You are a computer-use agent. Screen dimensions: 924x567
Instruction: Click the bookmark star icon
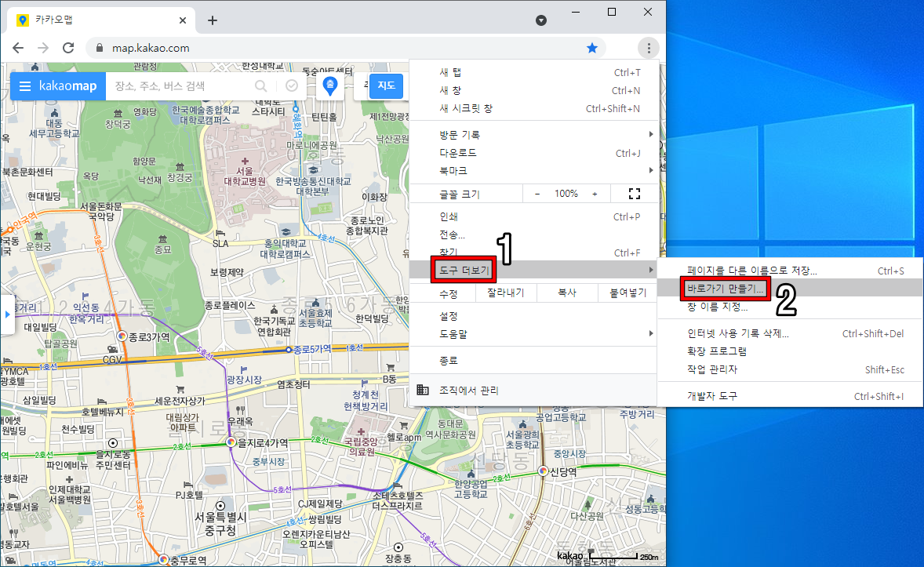pos(592,48)
